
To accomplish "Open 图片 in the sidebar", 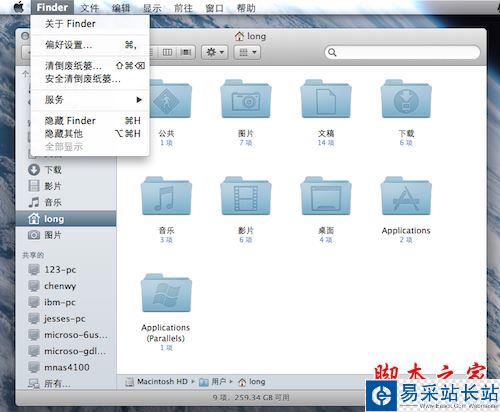I will [67, 235].
